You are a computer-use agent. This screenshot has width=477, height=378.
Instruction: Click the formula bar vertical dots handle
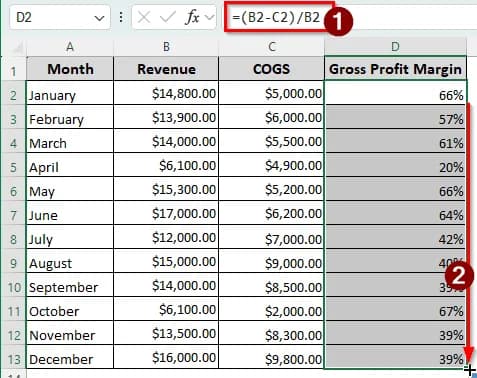coord(121,17)
